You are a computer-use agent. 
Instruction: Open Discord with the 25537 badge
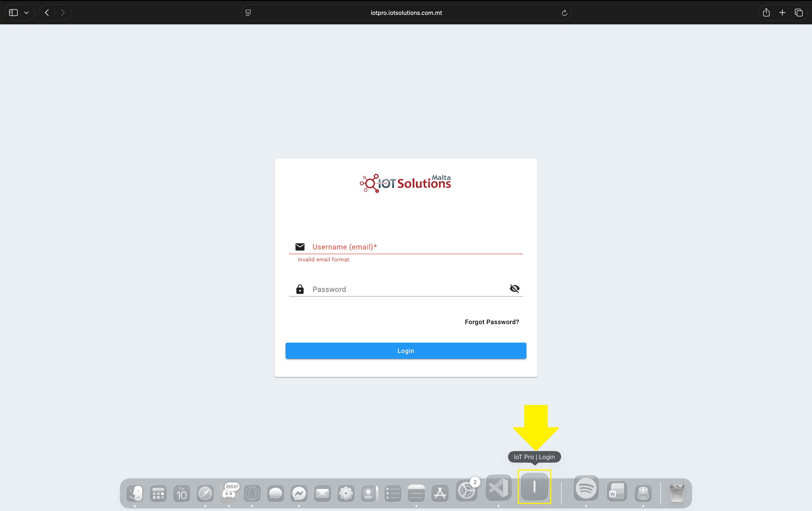click(229, 493)
